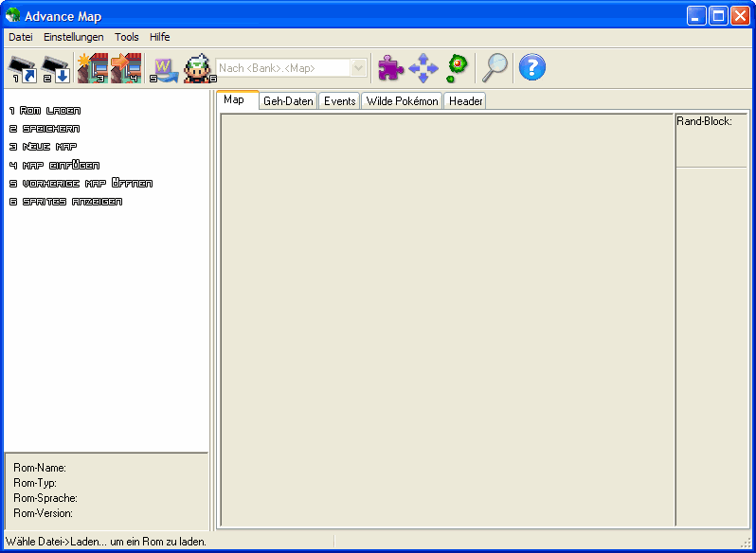
Task: Click the '4 Map einfügen' legend text
Action: pos(54,165)
